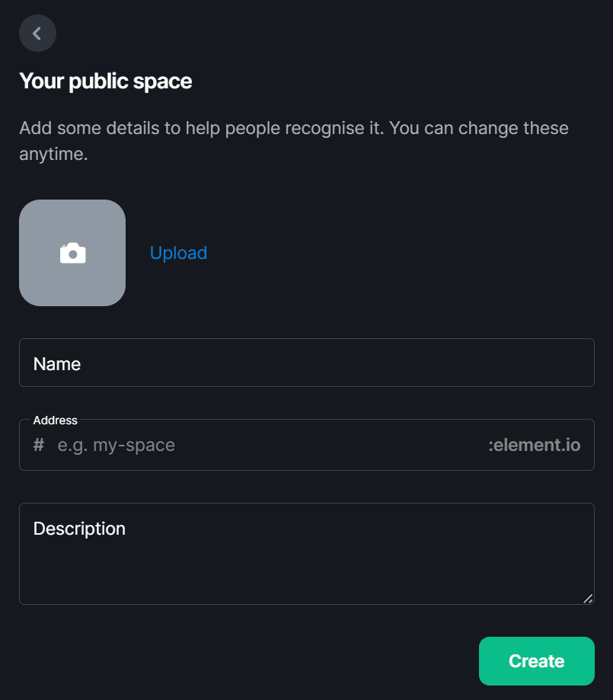Go back using the chevron arrow button
This screenshot has height=700, width=613.
click(37, 33)
